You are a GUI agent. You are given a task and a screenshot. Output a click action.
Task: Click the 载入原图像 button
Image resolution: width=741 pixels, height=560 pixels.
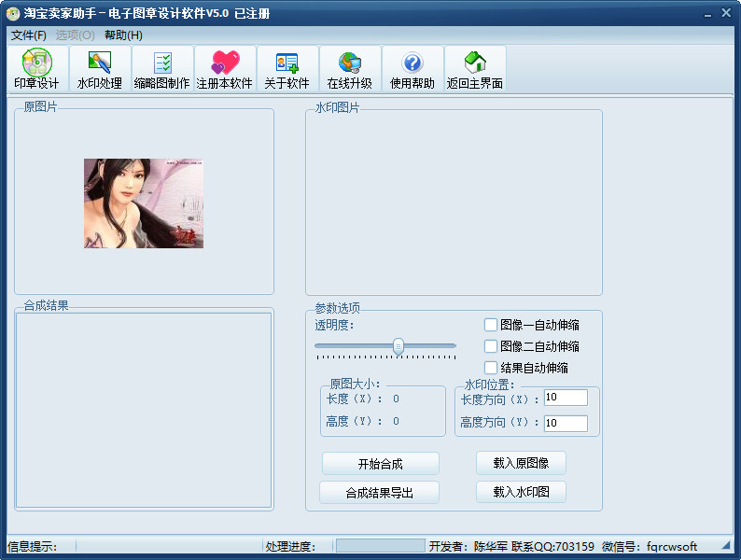click(521, 463)
